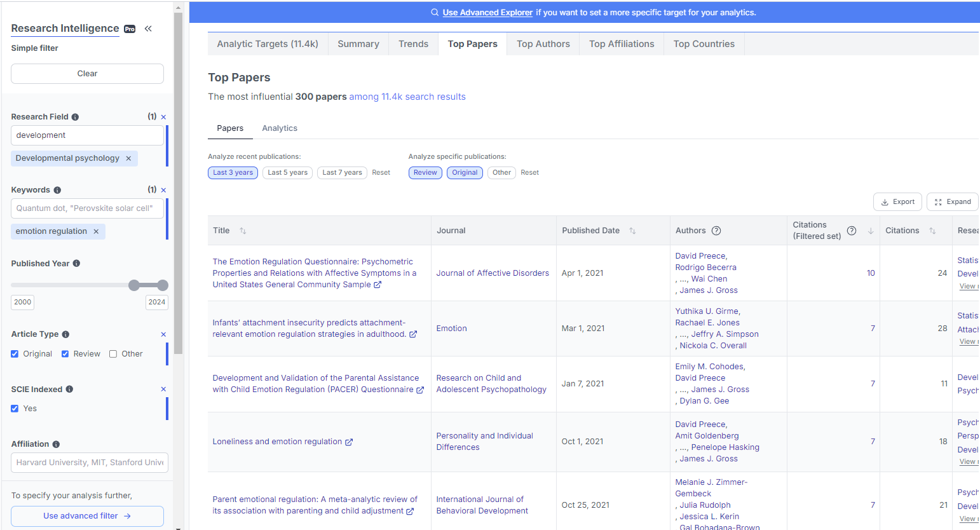Collapse the Research Intelligence sidebar

(x=148, y=28)
